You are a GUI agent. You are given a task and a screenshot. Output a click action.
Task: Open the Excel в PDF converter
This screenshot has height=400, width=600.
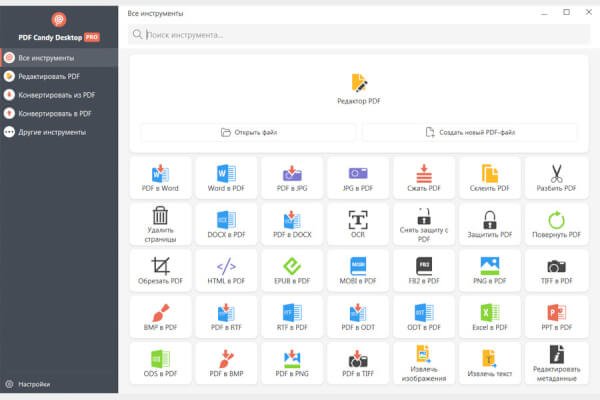tap(490, 318)
